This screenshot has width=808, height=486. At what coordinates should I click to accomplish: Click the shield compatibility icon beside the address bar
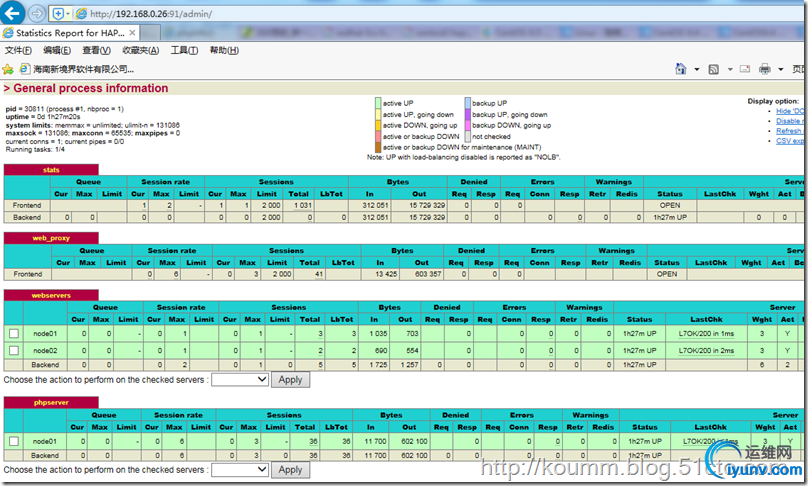[x=57, y=14]
